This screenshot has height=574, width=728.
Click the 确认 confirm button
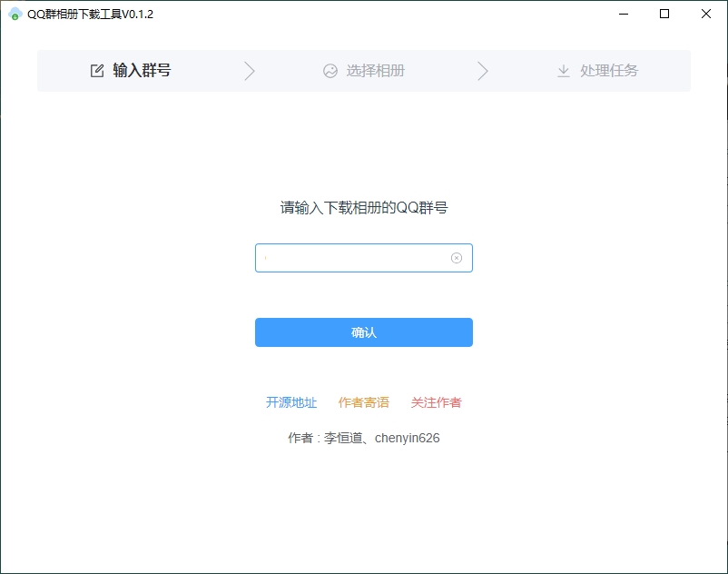364,332
